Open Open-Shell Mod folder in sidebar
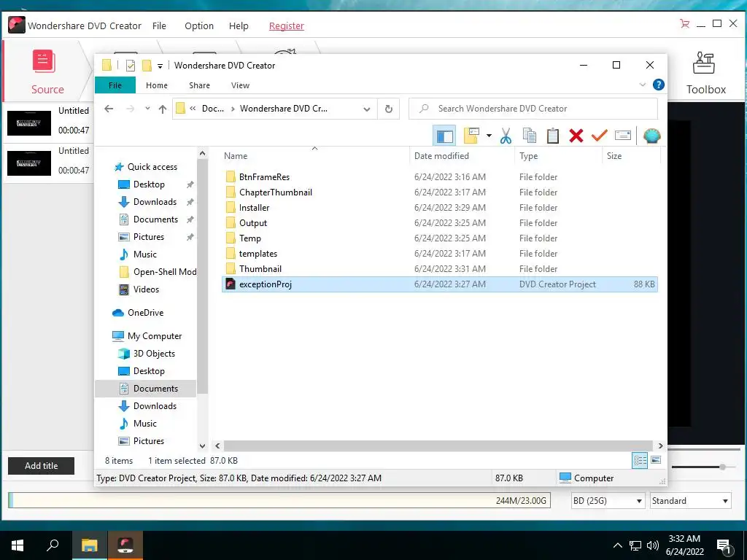747x560 pixels. [164, 272]
